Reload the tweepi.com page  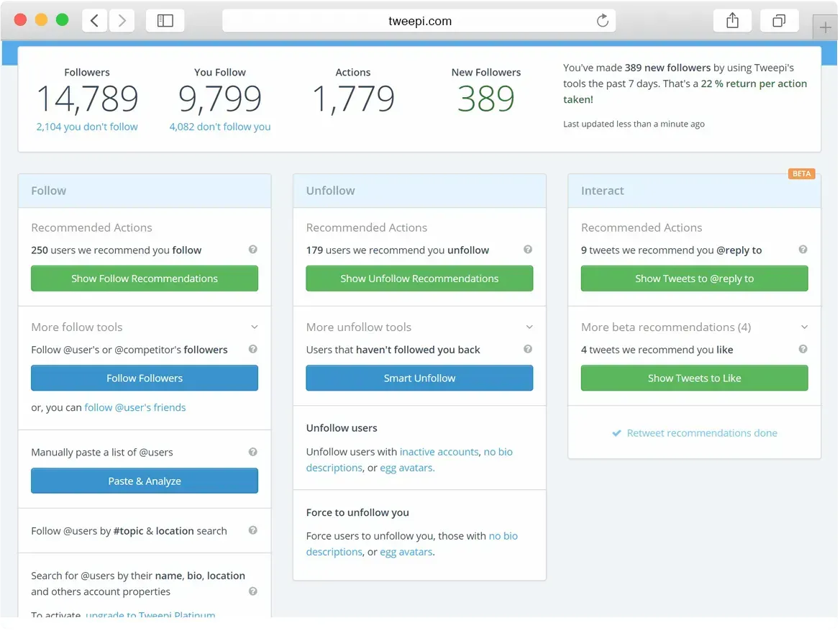coord(603,21)
